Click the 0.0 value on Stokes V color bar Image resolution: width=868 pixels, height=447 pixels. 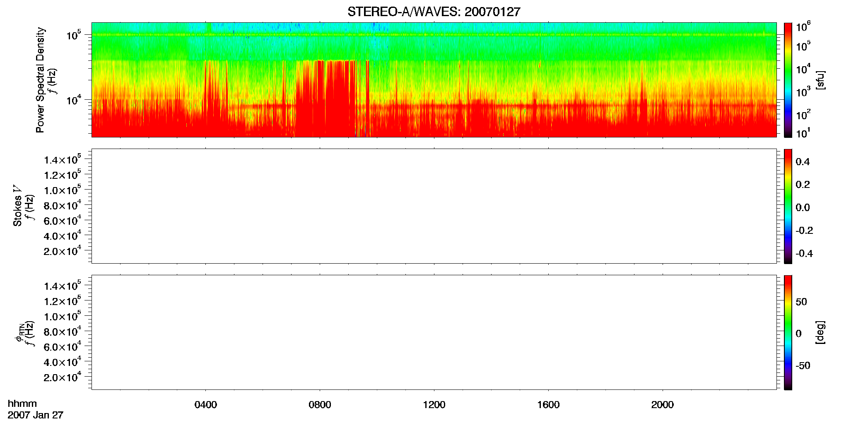[803, 208]
